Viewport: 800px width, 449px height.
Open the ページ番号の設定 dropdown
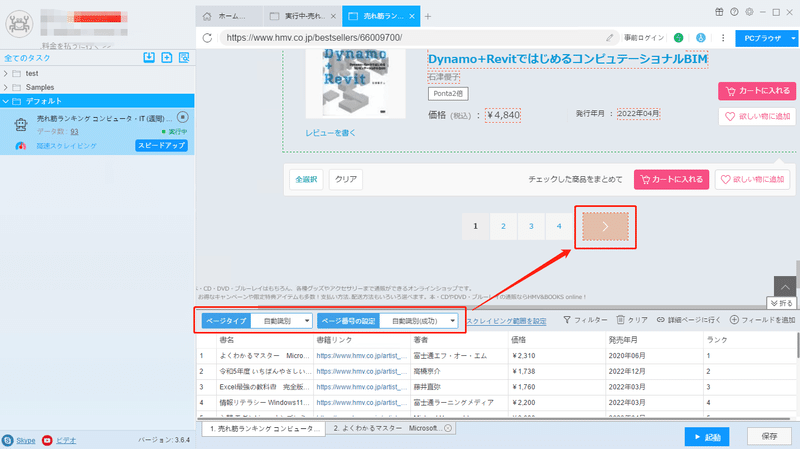point(418,321)
